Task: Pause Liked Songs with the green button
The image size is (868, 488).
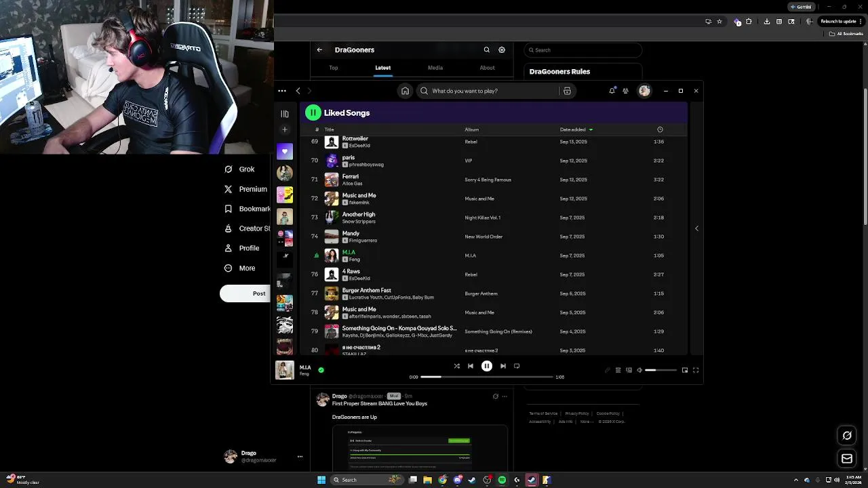Action: (313, 113)
